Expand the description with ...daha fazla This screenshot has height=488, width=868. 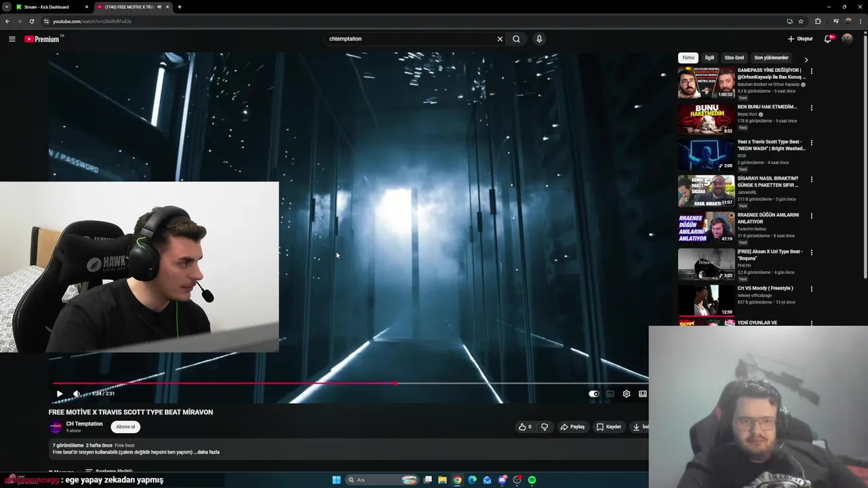click(x=208, y=452)
